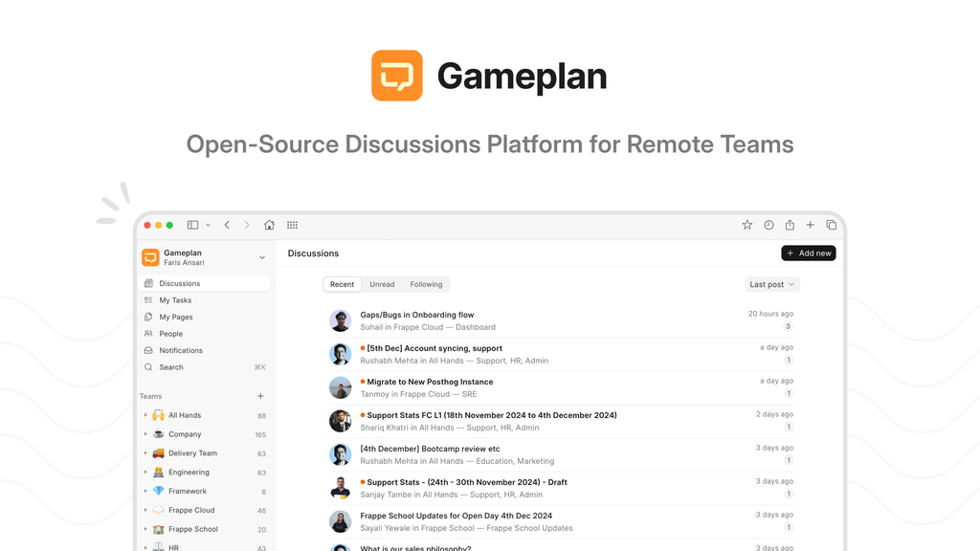
Task: Expand the Frappe Cloud team
Action: 145,510
